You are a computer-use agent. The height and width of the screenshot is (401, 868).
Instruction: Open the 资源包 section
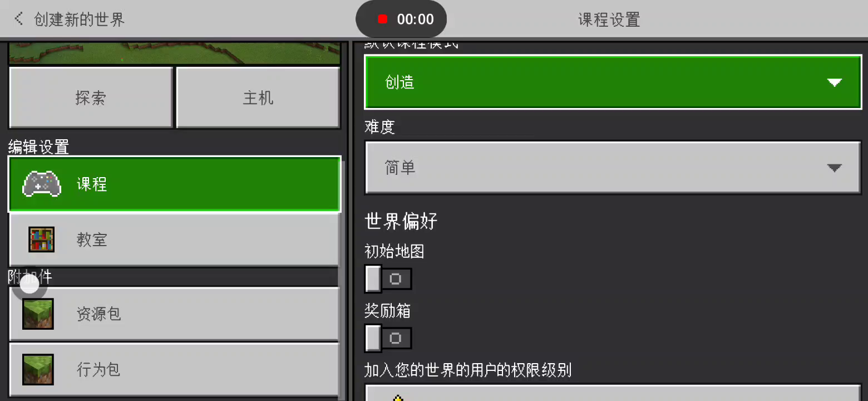click(x=174, y=314)
